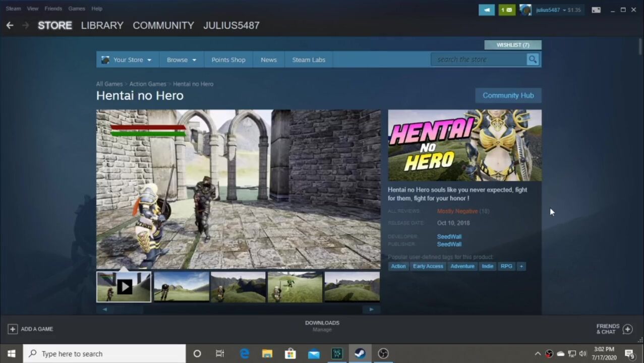Expand the Browse dropdown menu
644x363 pixels.
(x=181, y=59)
